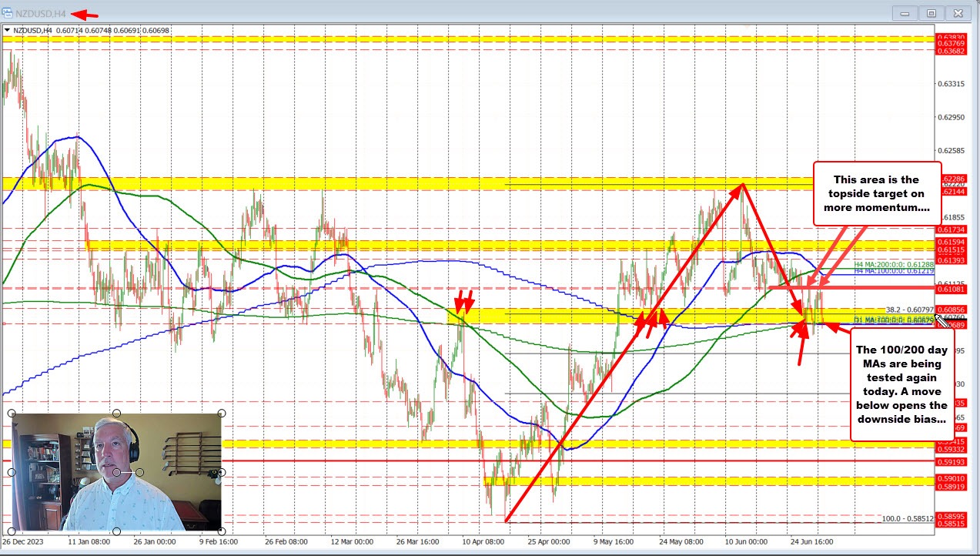Screen dimensions: 980x556
Task: Click the H4 MA:200 value label 0.61288
Action: point(893,263)
